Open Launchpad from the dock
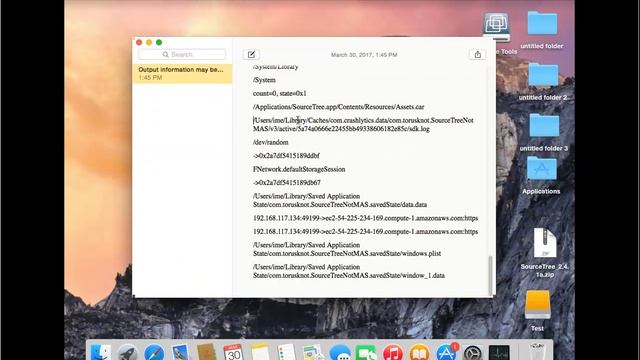 coord(127,353)
